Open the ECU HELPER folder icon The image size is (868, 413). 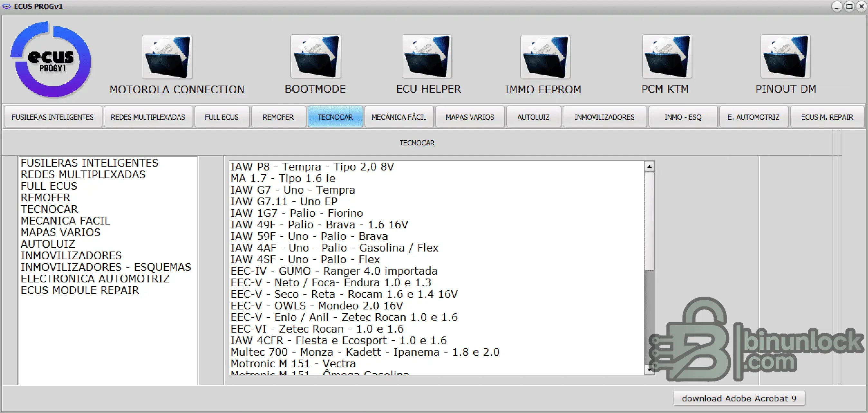pyautogui.click(x=427, y=57)
